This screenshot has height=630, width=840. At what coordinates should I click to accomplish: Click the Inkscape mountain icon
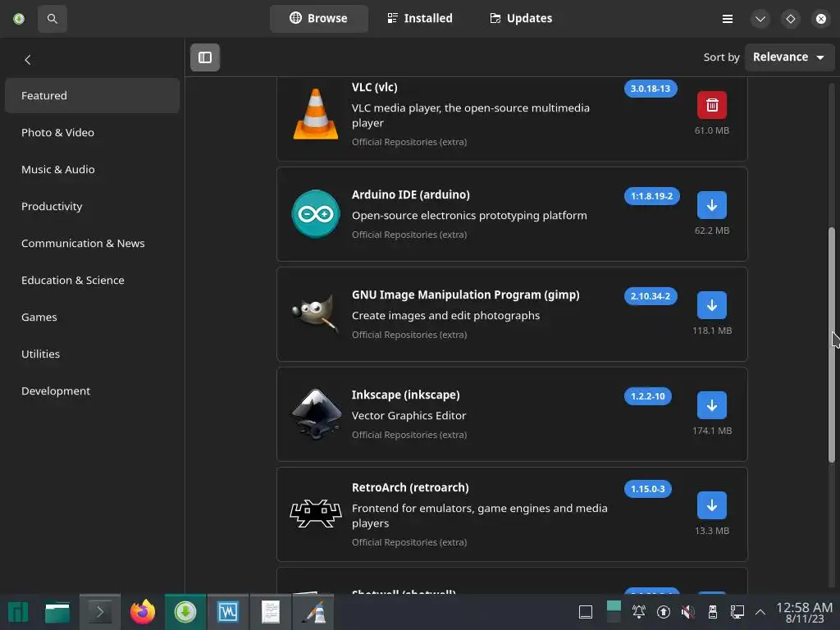pos(316,414)
